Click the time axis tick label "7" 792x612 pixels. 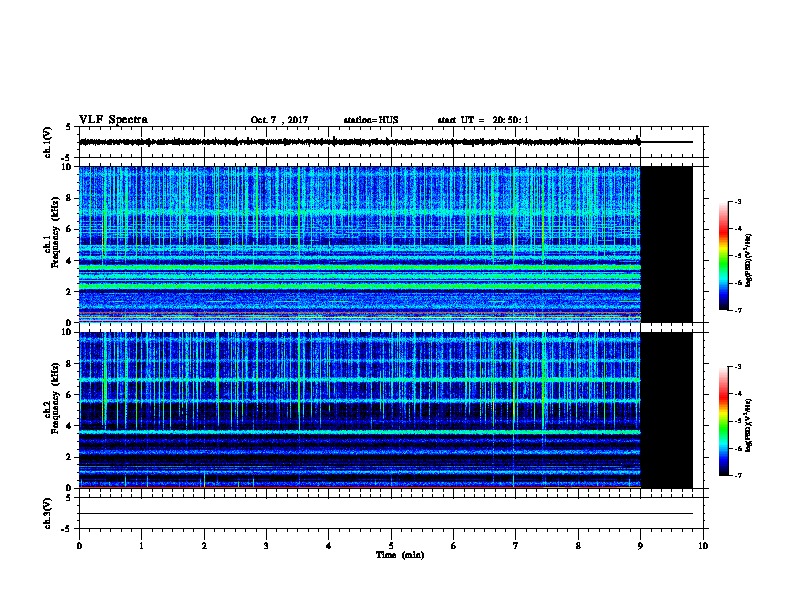[516, 546]
